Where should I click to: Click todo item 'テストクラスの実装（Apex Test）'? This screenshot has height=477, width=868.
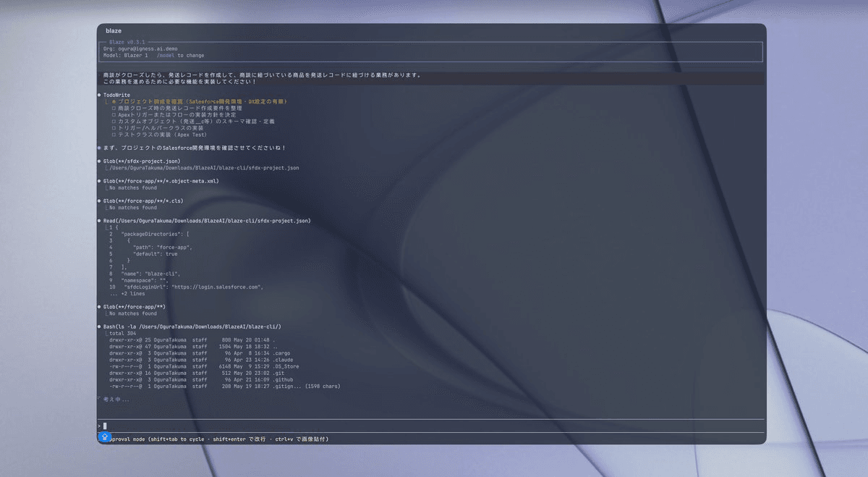[159, 135]
